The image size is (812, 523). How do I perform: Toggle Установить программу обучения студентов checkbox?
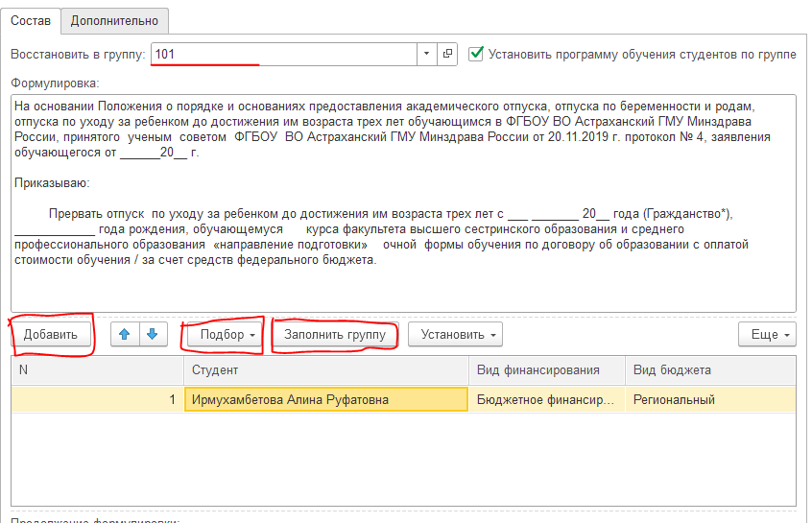pyautogui.click(x=476, y=54)
